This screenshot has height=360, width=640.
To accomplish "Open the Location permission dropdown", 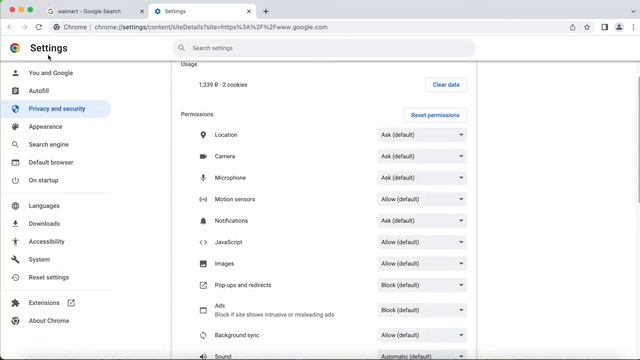I will tap(422, 135).
